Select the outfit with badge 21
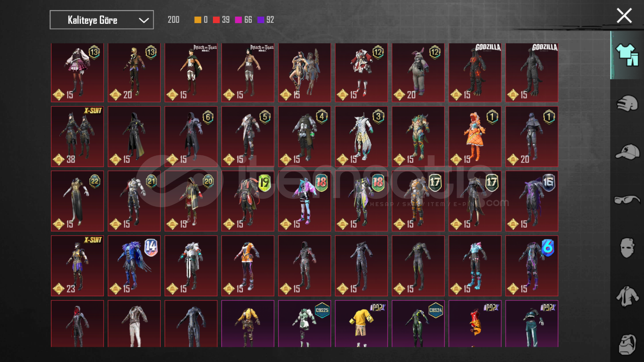 click(x=134, y=201)
